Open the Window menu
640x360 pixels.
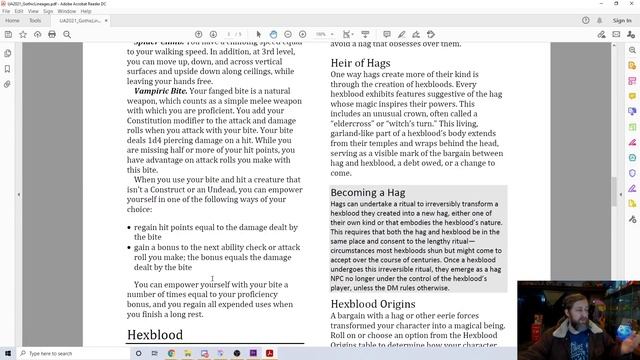(67, 11)
